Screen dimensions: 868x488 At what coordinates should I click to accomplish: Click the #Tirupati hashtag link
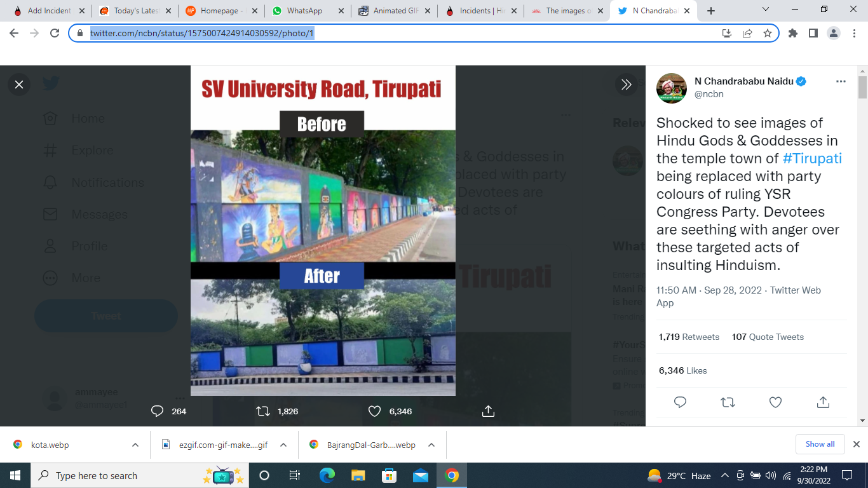point(812,158)
